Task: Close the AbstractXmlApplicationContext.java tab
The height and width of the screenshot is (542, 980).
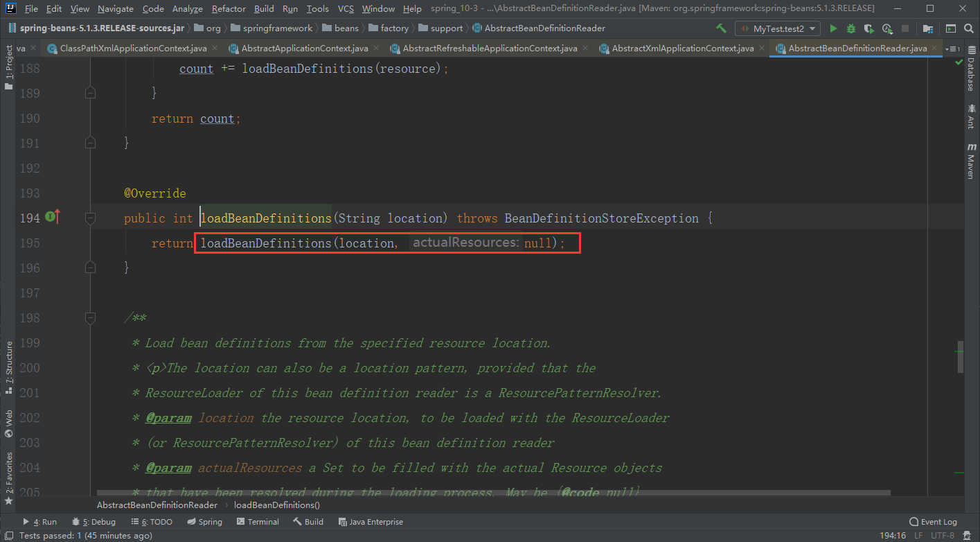Action: (762, 49)
